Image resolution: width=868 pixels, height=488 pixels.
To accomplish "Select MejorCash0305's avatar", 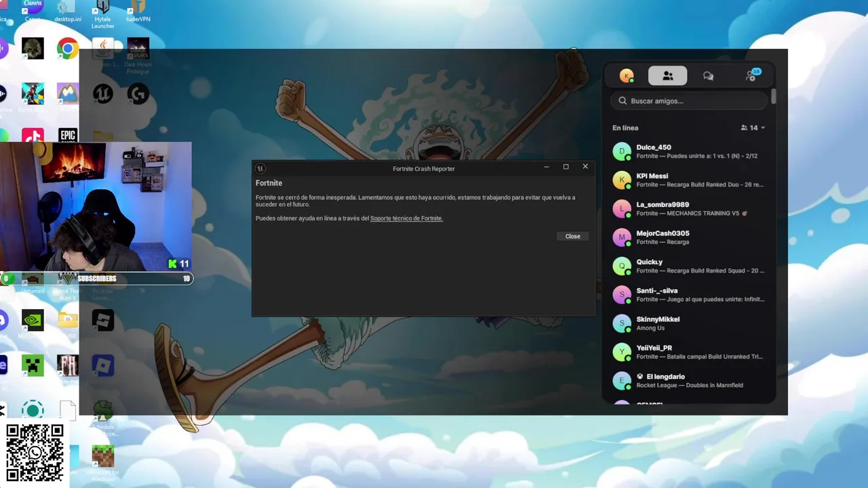I will pyautogui.click(x=622, y=237).
